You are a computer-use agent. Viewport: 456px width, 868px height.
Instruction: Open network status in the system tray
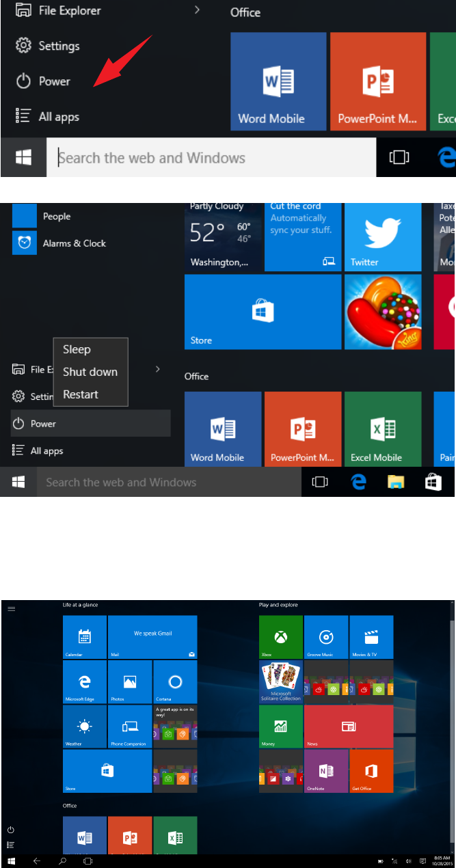[x=394, y=861]
